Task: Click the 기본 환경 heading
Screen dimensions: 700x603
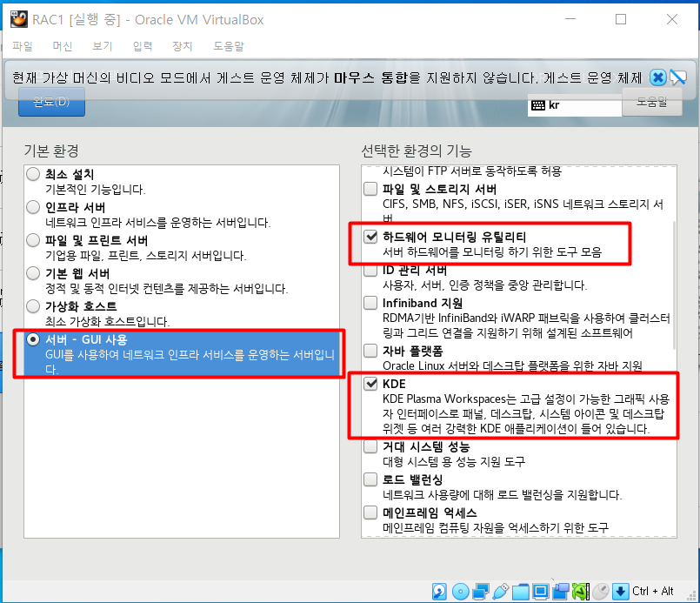Action: [x=51, y=151]
